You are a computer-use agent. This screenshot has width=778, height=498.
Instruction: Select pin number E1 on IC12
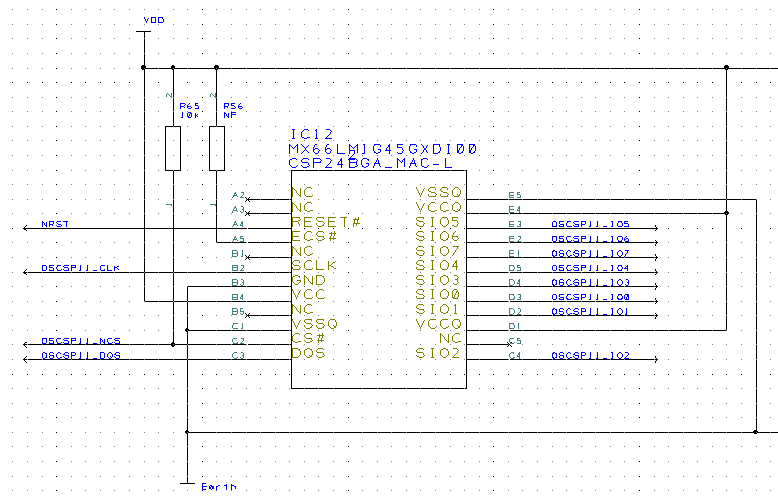coord(515,253)
